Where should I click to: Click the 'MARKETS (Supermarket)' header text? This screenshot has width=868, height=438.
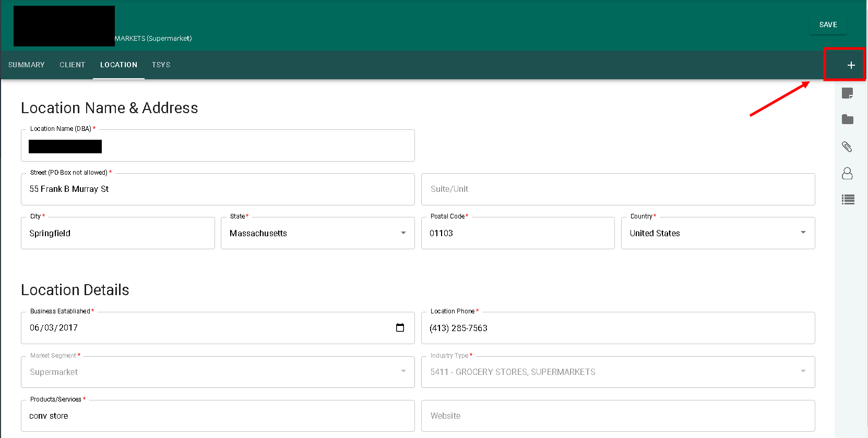point(153,38)
